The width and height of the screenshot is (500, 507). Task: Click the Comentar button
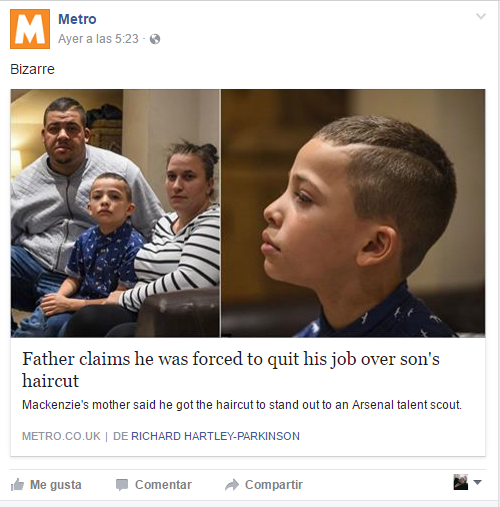pyautogui.click(x=154, y=485)
